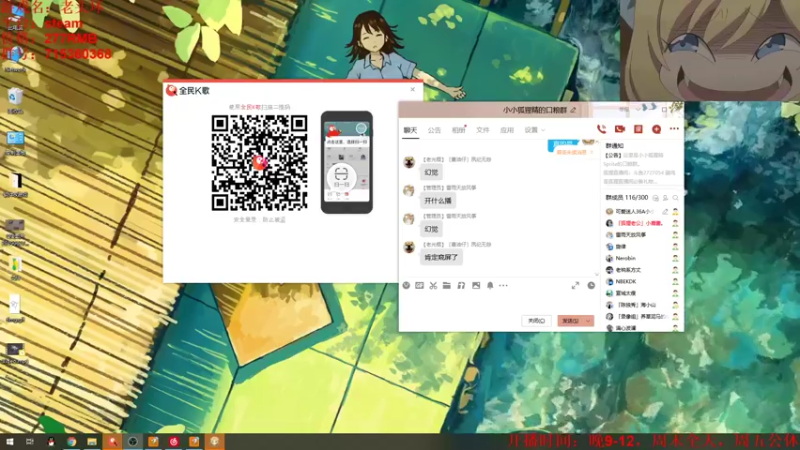Open the send options arrow beside 发送
This screenshot has width=800, height=450.
[x=588, y=321]
